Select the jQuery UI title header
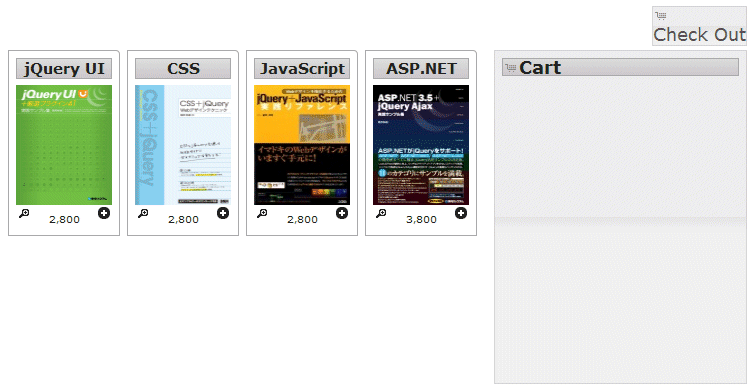This screenshot has width=756, height=390. (64, 68)
